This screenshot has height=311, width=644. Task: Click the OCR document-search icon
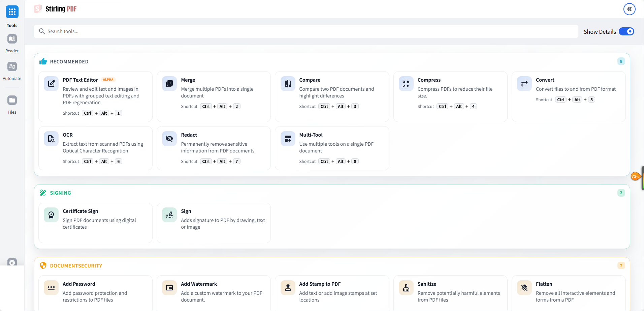point(51,138)
